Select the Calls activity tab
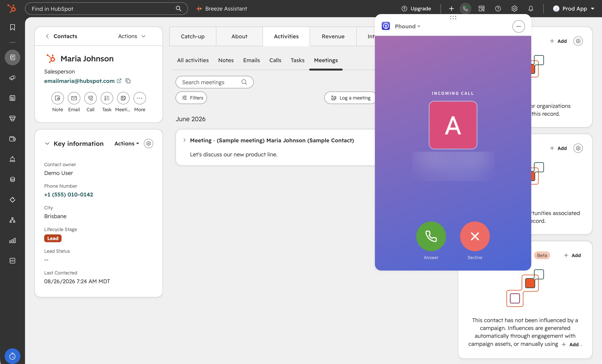The width and height of the screenshot is (602, 364). (275, 60)
